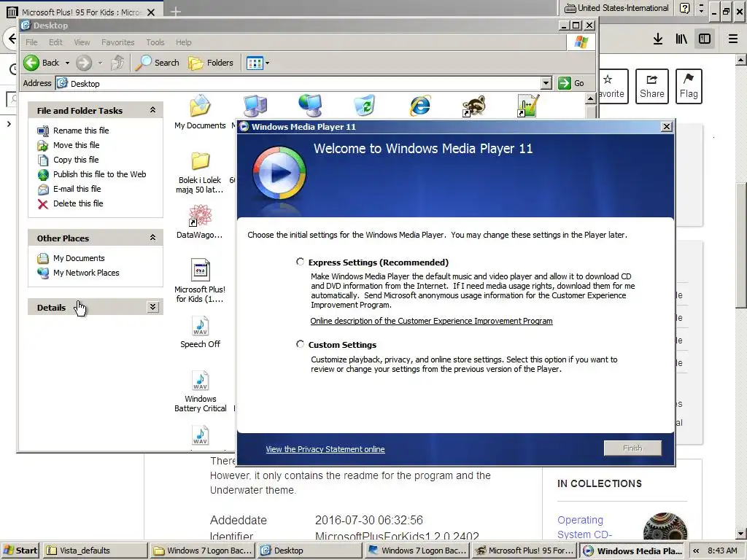Open the File menu in Desktop window
The image size is (747, 560).
click(31, 42)
